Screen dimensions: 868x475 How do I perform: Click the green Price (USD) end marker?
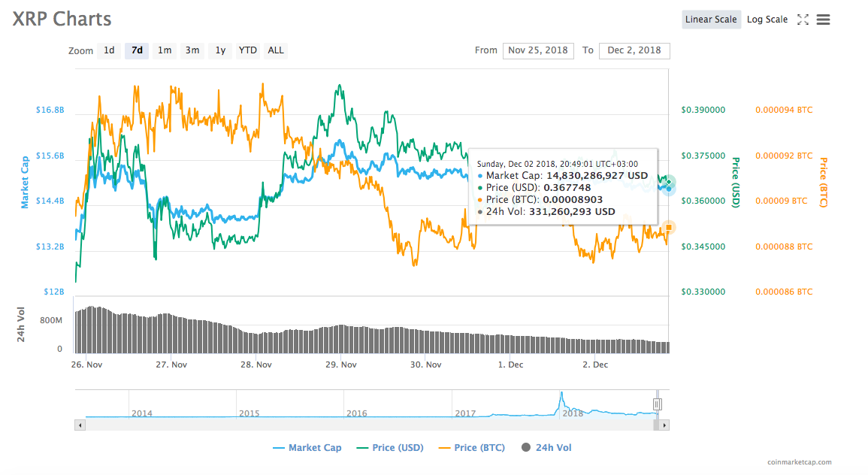pyautogui.click(x=669, y=182)
